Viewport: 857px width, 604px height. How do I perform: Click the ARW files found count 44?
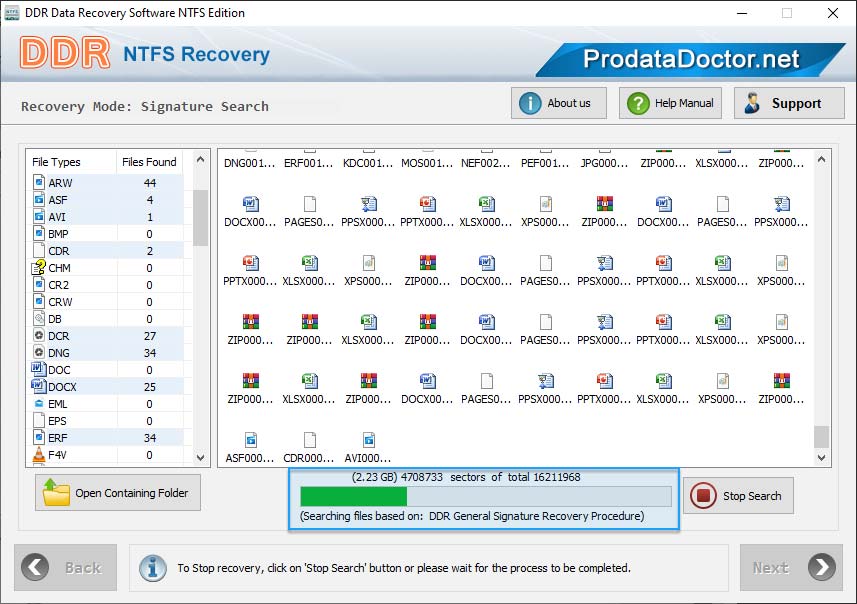[x=150, y=183]
